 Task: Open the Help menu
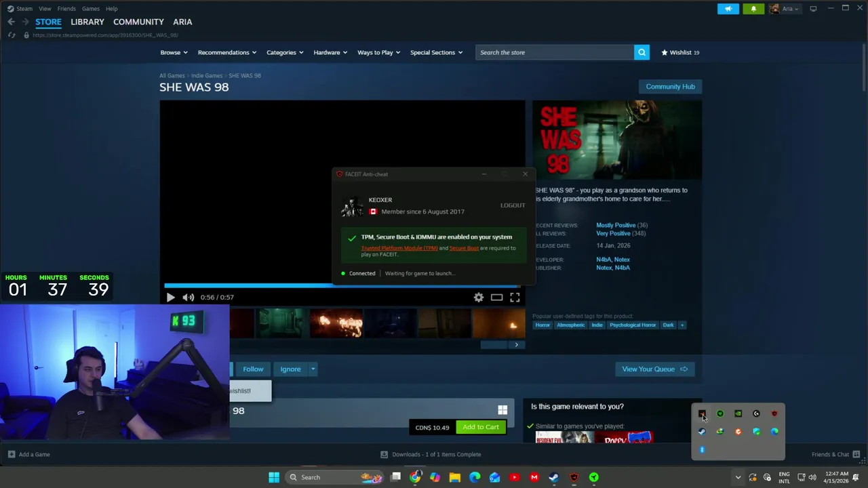point(112,9)
